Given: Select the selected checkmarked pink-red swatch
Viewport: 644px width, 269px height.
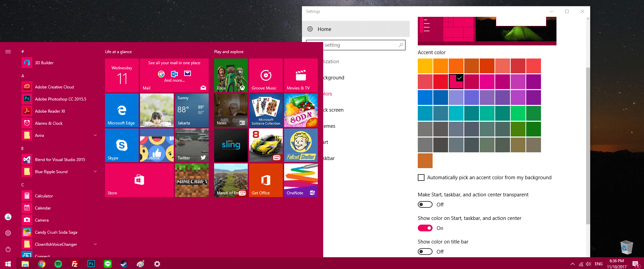Looking at the screenshot, I should [456, 82].
